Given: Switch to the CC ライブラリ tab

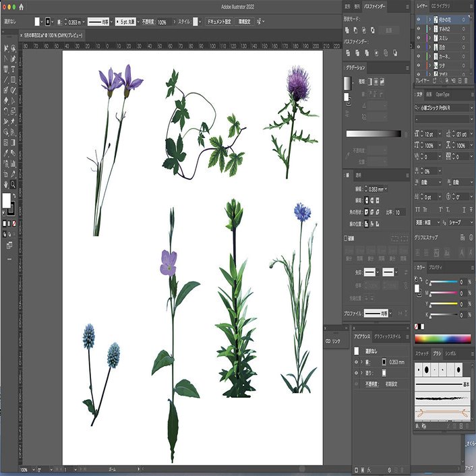Looking at the screenshot, I should (441, 6).
